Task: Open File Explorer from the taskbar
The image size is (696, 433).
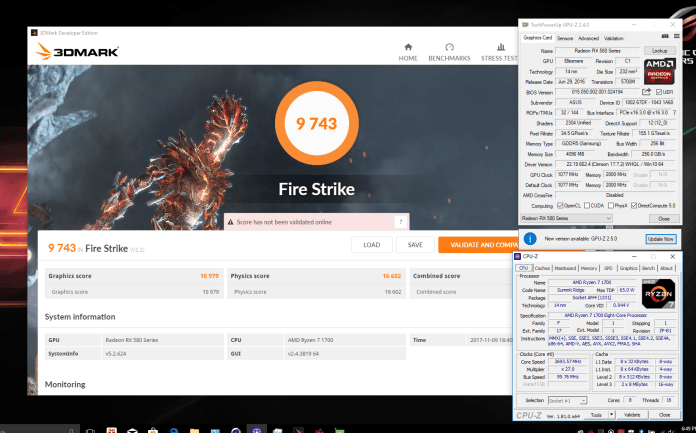Action: 194,430
